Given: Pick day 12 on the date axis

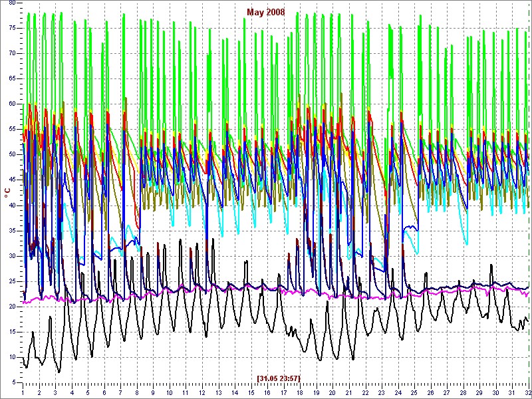Looking at the screenshot, I should tap(202, 392).
